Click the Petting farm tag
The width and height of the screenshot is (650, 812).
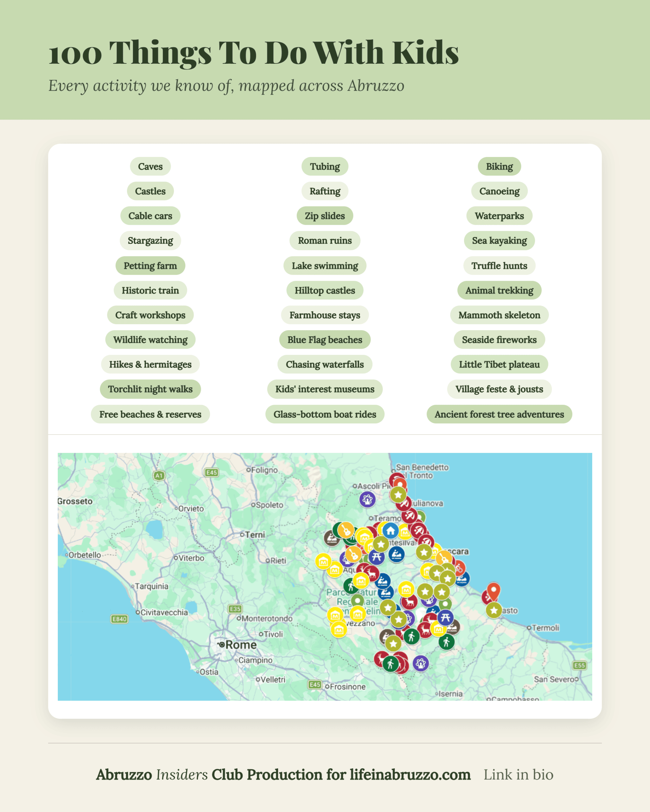tap(150, 265)
